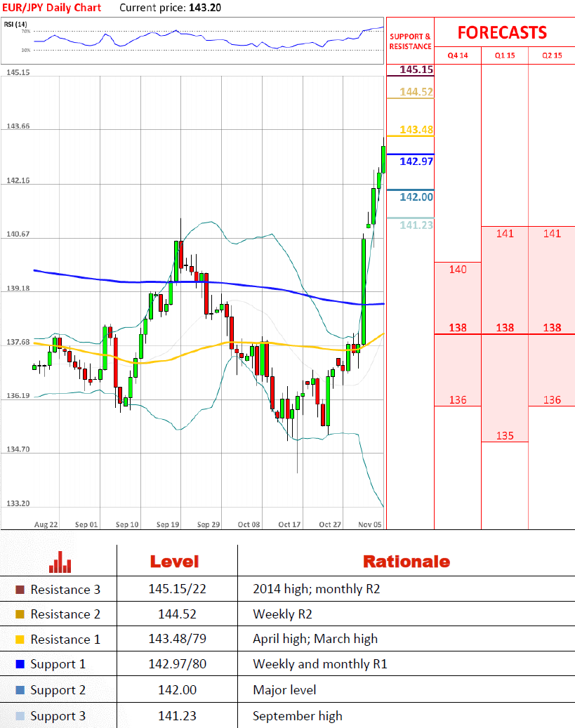Click the Support 3 light-blue swatch
Viewport: 575px width, 728px height.
pos(20,716)
